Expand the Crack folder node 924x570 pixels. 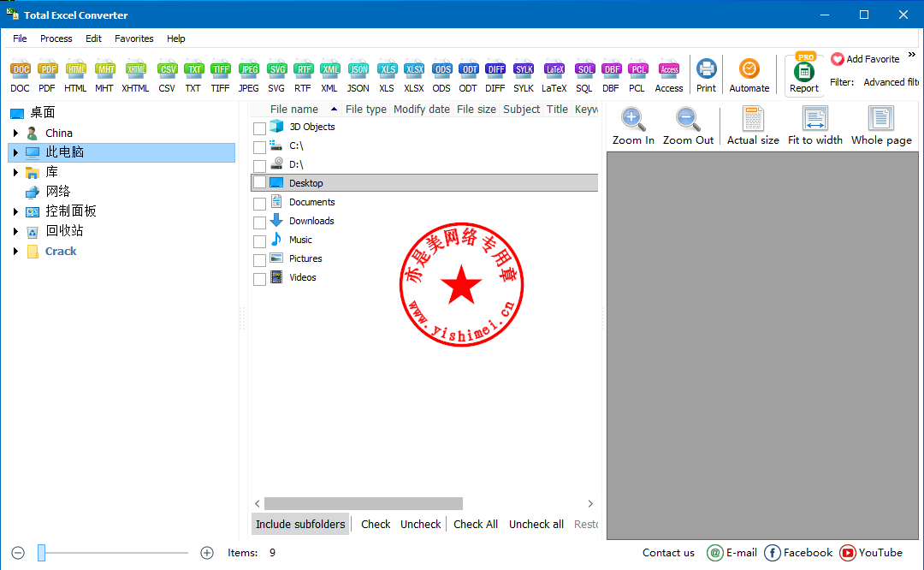pyautogui.click(x=16, y=251)
